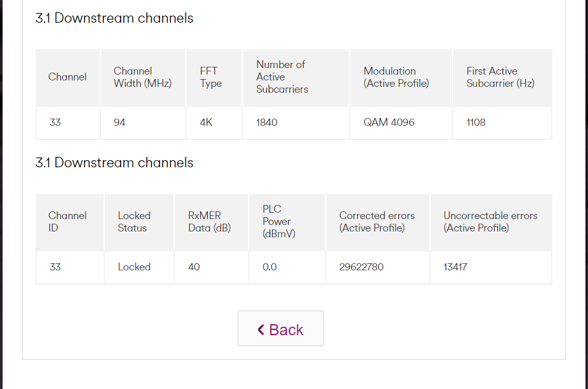Click the Back button
Screen dimensions: 588x389
(x=280, y=329)
